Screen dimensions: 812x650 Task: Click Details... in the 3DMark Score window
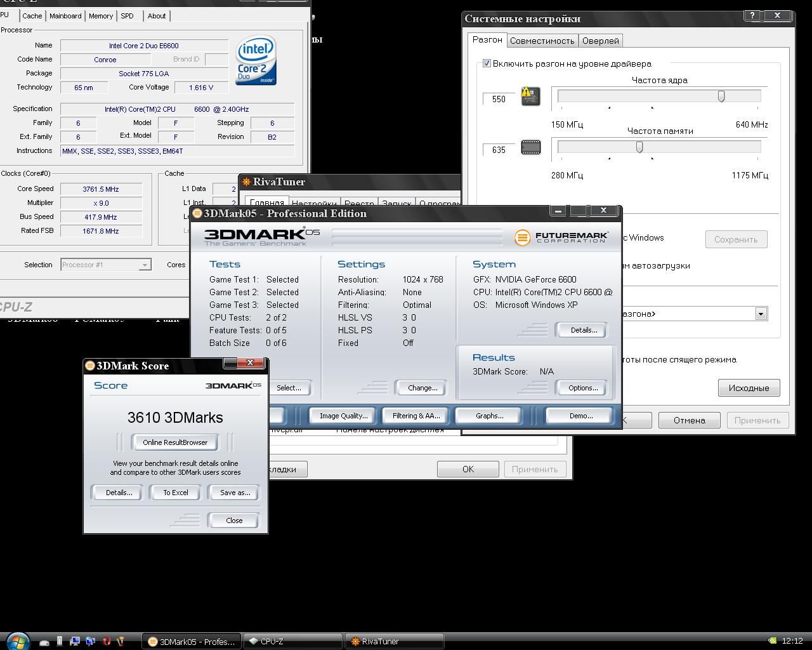119,493
